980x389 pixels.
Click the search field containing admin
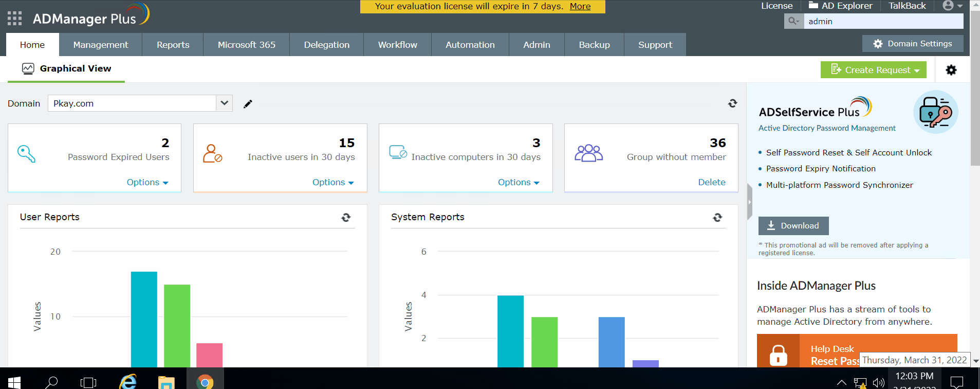tap(883, 21)
